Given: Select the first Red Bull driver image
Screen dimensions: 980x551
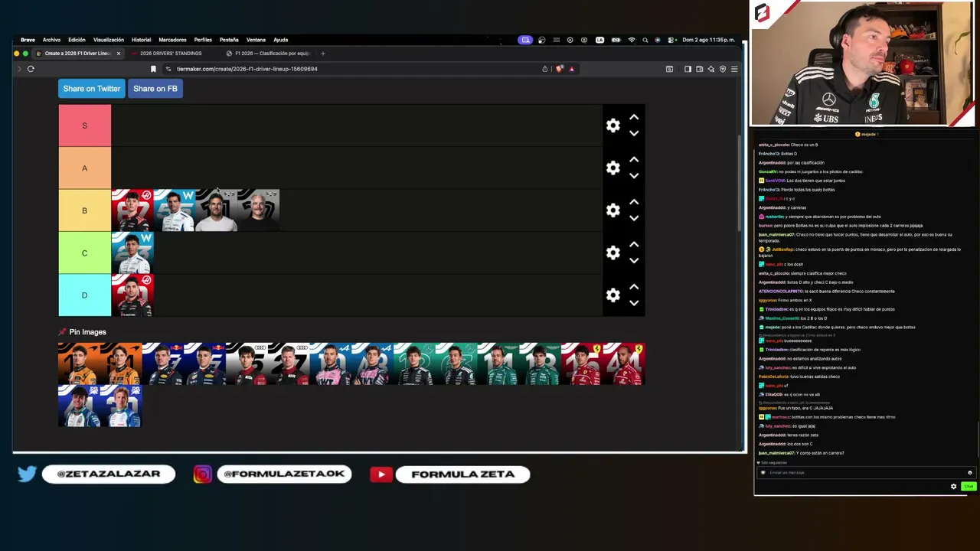Looking at the screenshot, I should 162,364.
